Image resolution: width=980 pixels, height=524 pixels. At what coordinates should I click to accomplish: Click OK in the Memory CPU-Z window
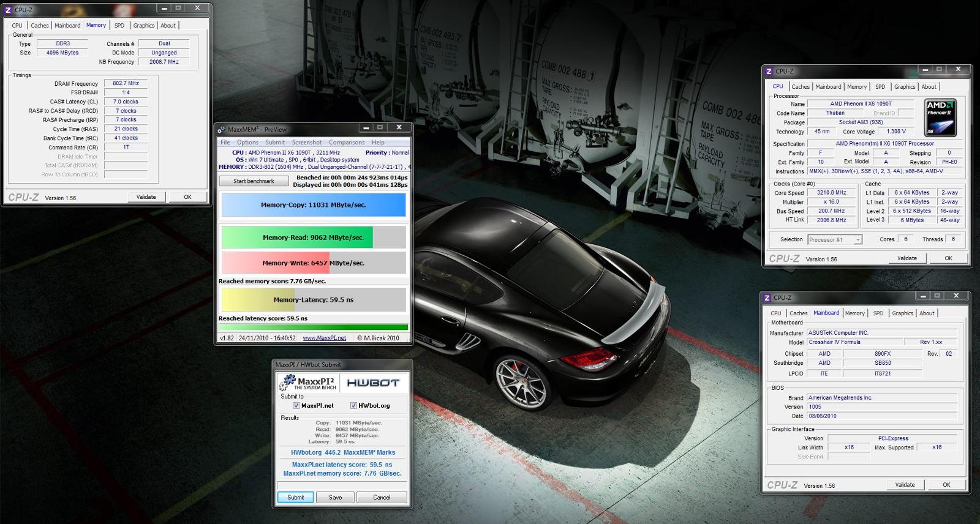[x=187, y=197]
